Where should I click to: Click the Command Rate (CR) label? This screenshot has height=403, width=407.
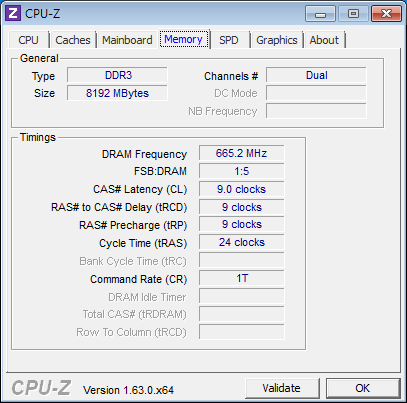point(139,279)
